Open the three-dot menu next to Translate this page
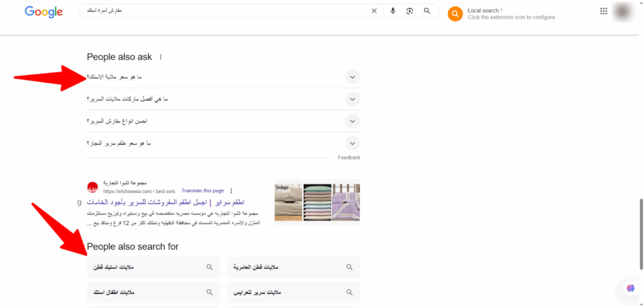 231,190
